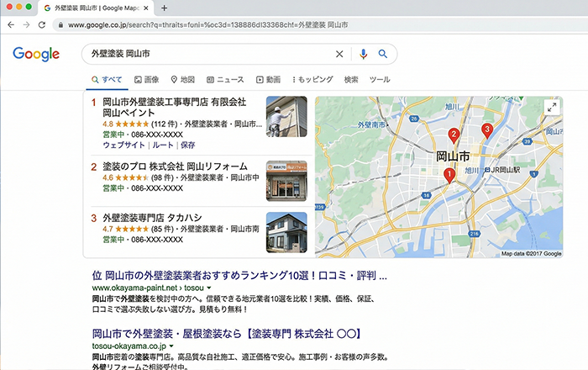This screenshot has height=370, width=588.
Task: Click the 外壁塗装専門店 タカハシ house thumbnail
Action: pyautogui.click(x=286, y=231)
